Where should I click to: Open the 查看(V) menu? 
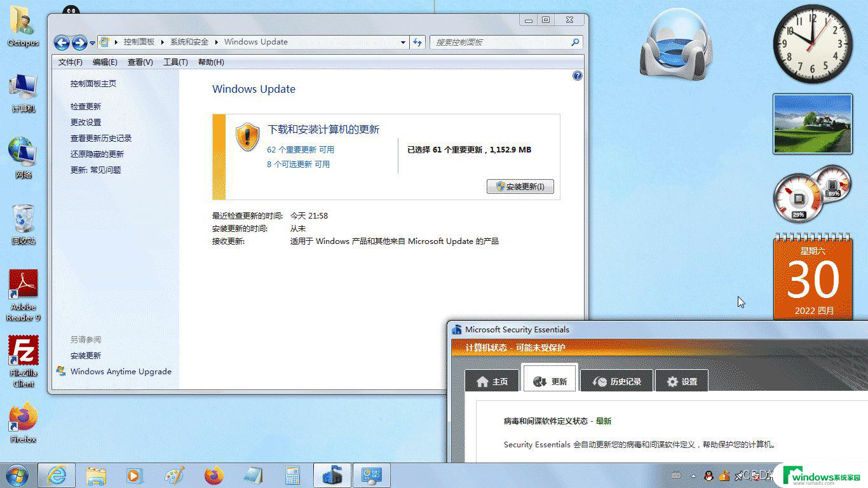tap(140, 62)
